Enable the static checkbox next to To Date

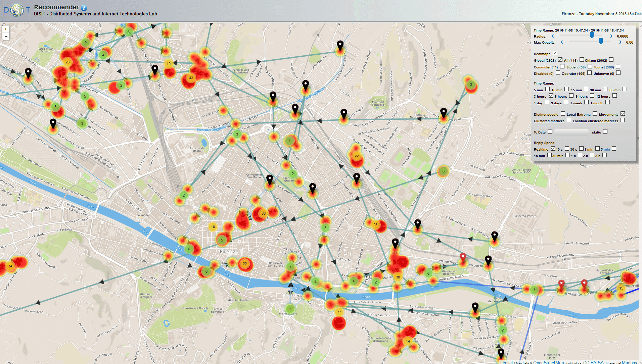point(605,132)
